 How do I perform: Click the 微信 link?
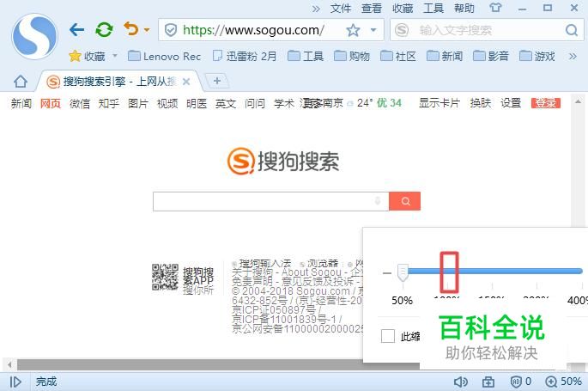(80, 103)
